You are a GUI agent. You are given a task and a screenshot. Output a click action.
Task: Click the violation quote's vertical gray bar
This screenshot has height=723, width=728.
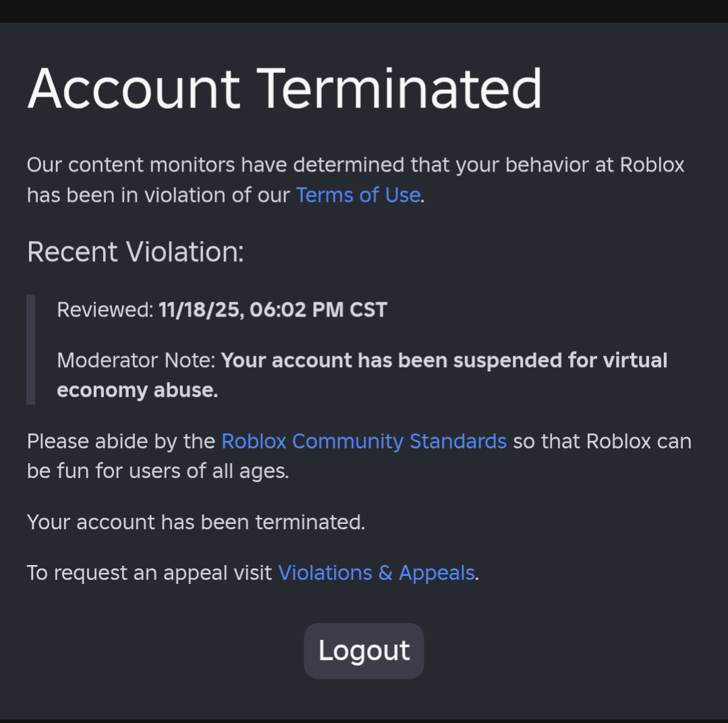30,350
